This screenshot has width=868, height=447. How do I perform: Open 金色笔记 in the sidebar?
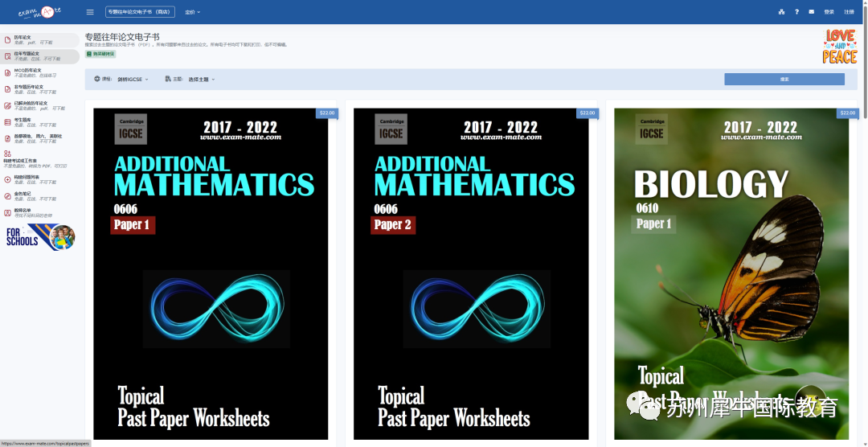pos(40,195)
